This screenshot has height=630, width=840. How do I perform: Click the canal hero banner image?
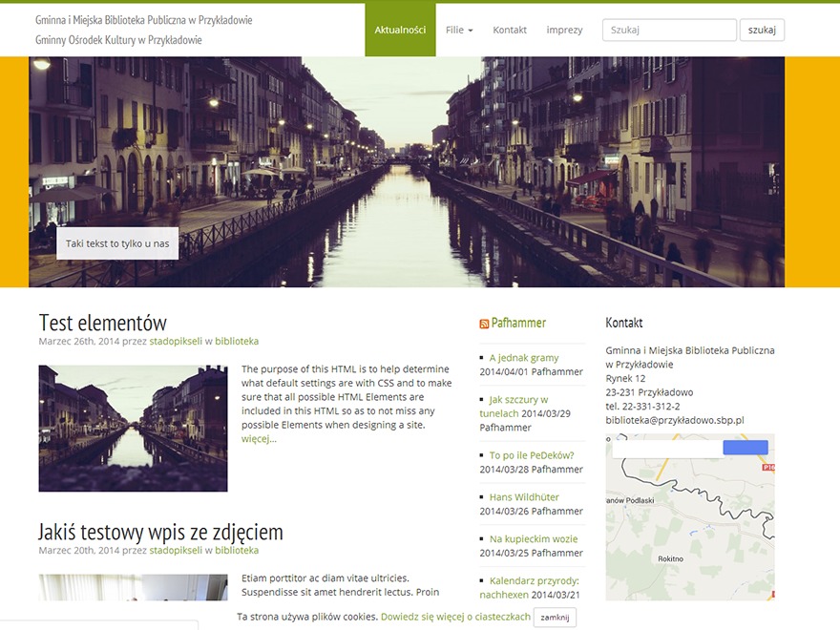(407, 172)
